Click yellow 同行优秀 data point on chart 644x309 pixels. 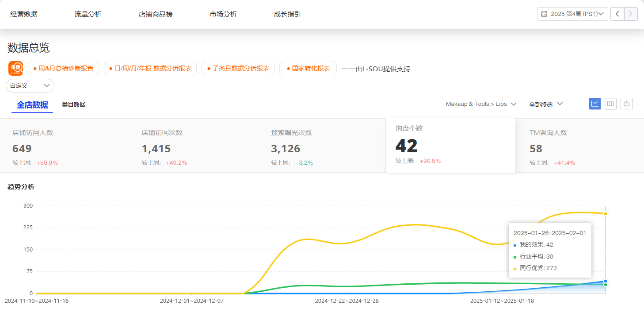(605, 214)
